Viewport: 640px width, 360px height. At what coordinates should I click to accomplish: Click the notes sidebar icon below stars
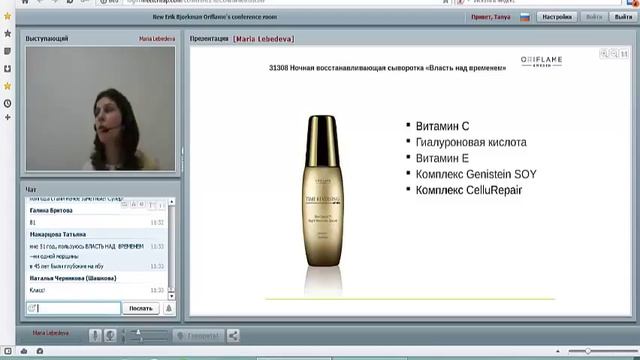[x=7, y=51]
